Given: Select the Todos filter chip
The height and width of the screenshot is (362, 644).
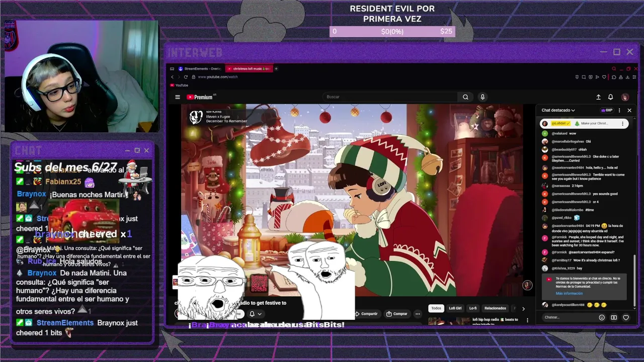Looking at the screenshot, I should [x=436, y=308].
